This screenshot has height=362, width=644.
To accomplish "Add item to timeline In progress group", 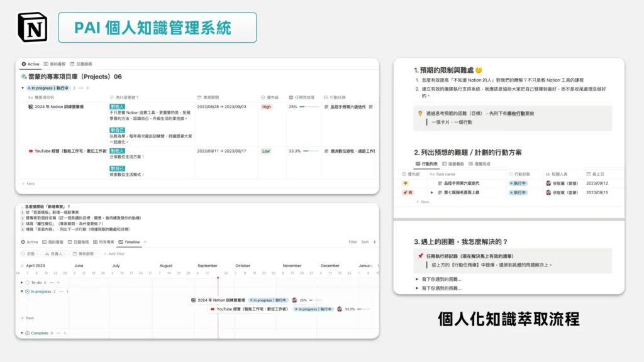I will [68, 292].
